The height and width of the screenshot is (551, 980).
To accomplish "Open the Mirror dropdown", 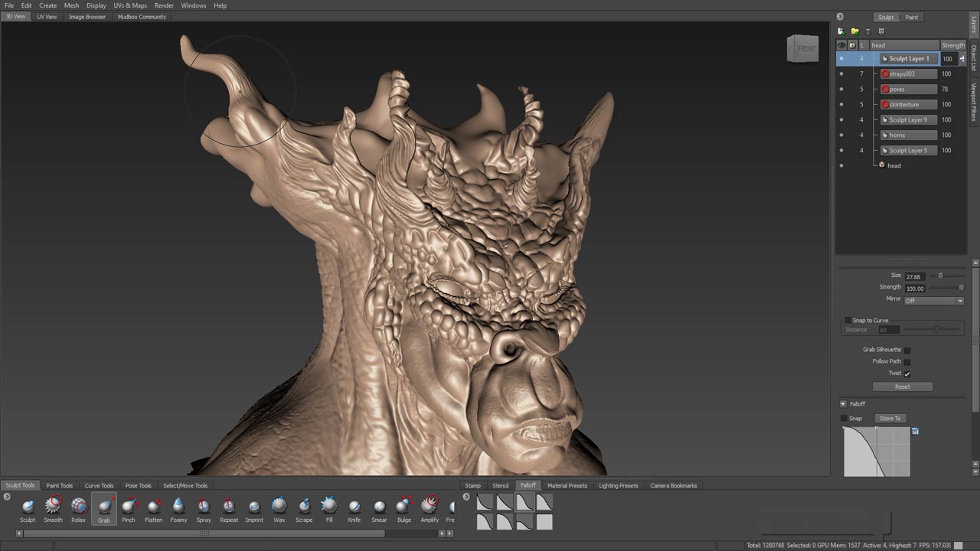I will [x=933, y=301].
